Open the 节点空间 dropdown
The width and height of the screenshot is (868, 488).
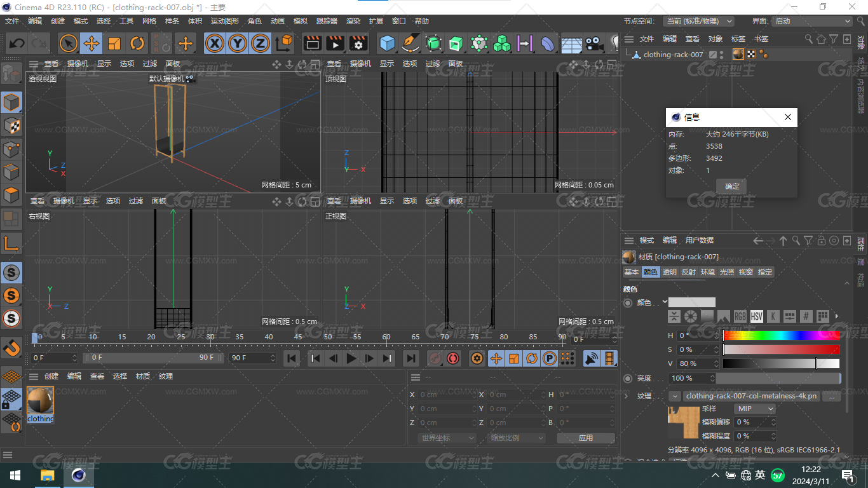pos(698,21)
